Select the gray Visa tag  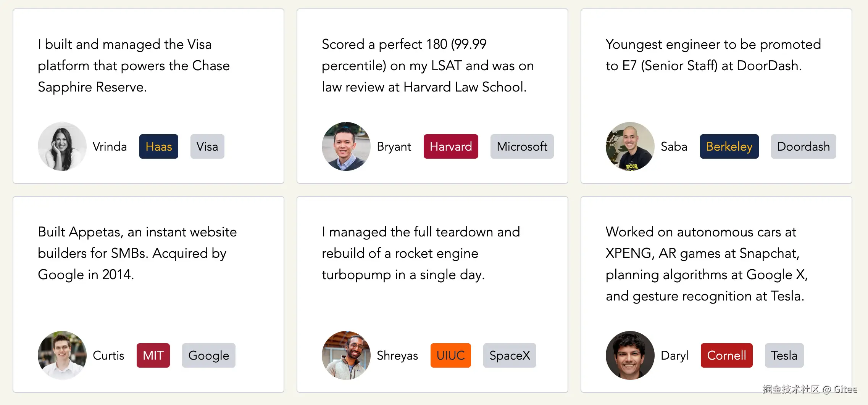(x=207, y=146)
